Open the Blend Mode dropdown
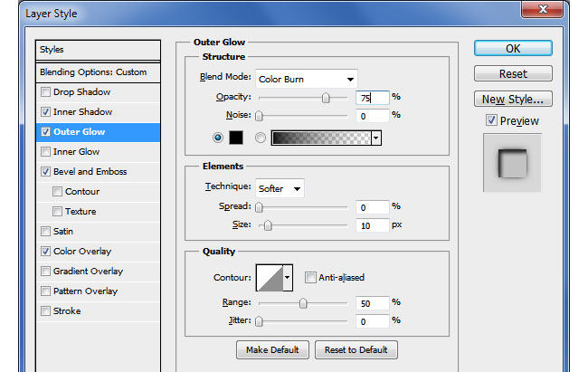The image size is (588, 372). tap(307, 80)
